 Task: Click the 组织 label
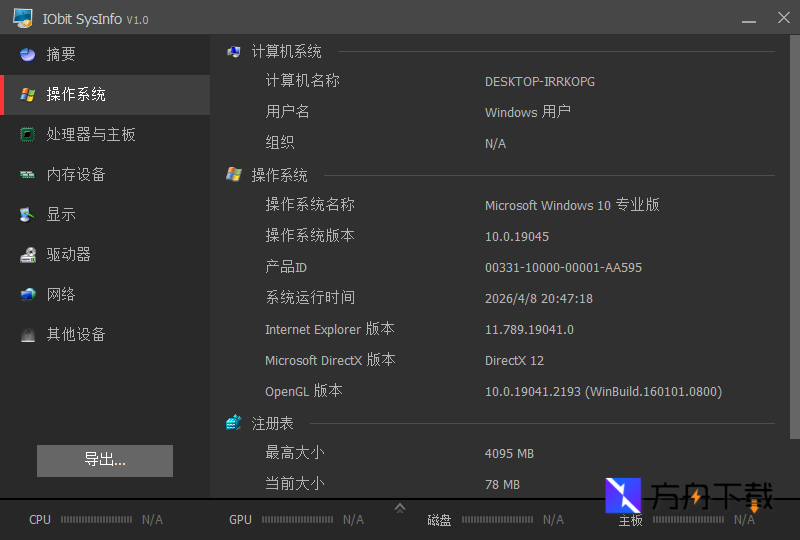click(280, 142)
